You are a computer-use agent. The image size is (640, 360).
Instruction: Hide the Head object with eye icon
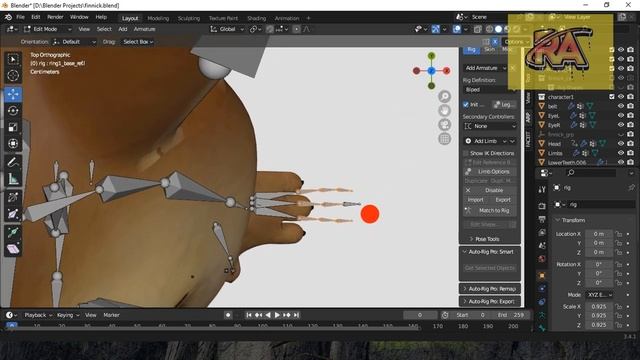pos(621,144)
